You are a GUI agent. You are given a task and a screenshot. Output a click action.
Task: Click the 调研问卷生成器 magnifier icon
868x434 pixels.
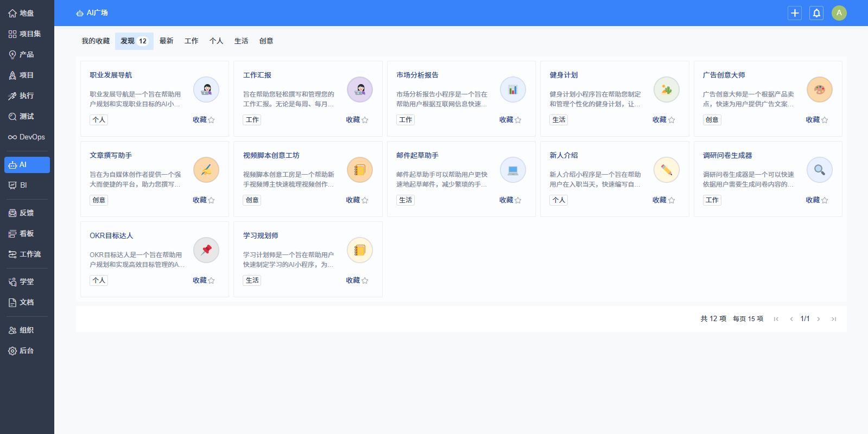(x=819, y=170)
